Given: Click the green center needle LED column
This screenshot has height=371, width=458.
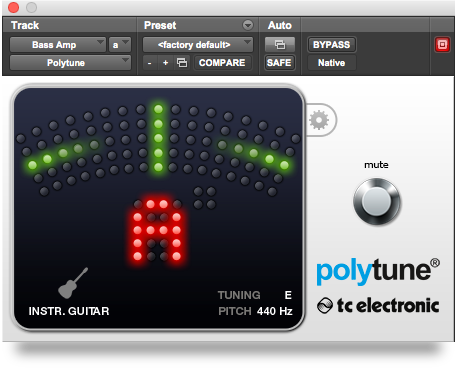Looking at the screenshot, I should (158, 138).
